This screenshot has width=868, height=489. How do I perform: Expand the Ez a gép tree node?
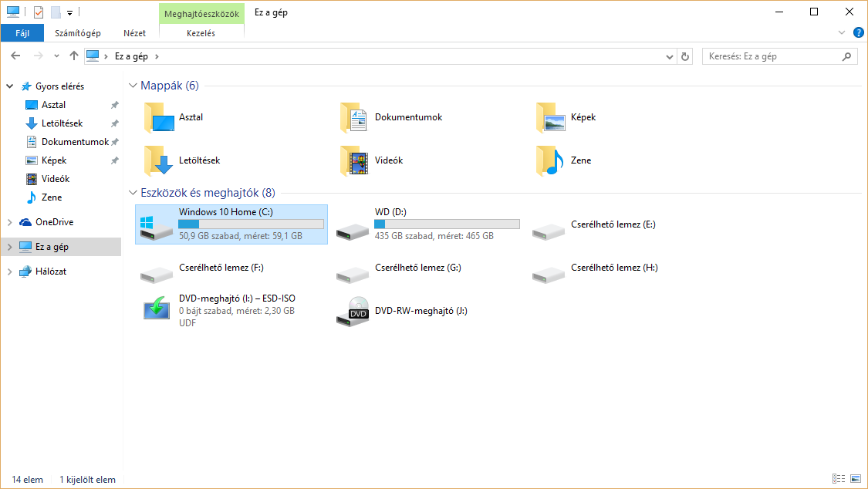pyautogui.click(x=10, y=247)
